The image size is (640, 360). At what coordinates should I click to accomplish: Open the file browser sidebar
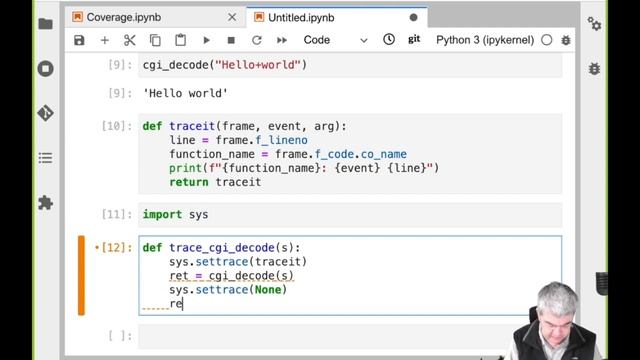coord(45,24)
